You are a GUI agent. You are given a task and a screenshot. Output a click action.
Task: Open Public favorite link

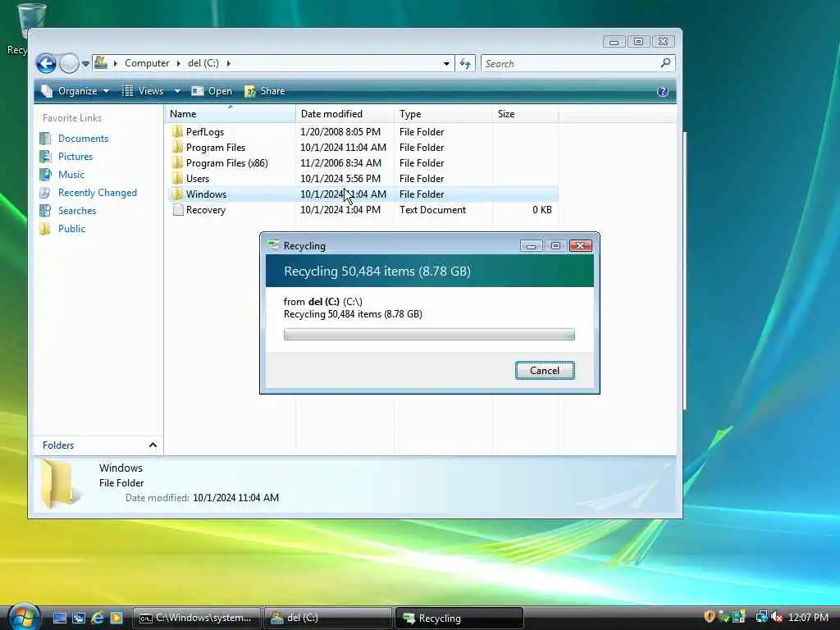pos(72,229)
